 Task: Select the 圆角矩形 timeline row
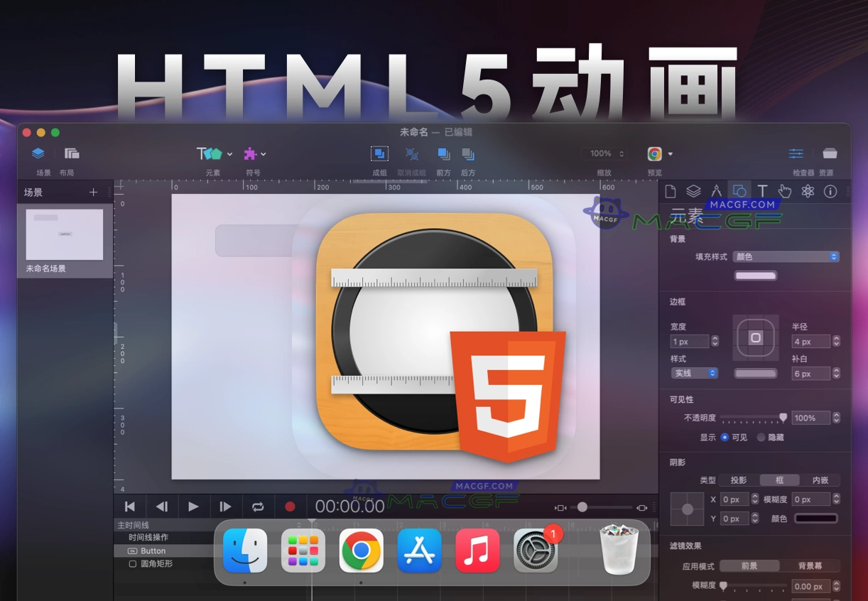point(164,563)
